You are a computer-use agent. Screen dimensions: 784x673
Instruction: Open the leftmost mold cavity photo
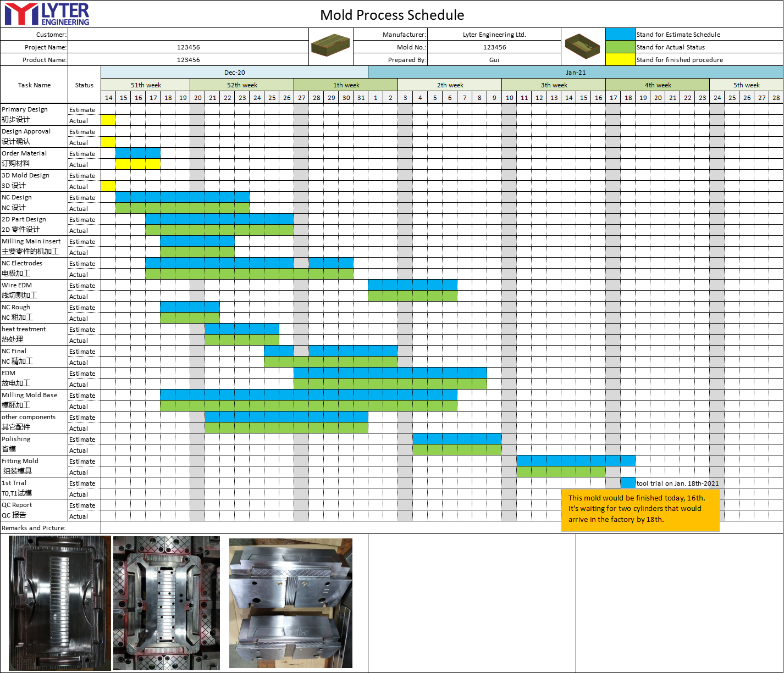(x=59, y=603)
